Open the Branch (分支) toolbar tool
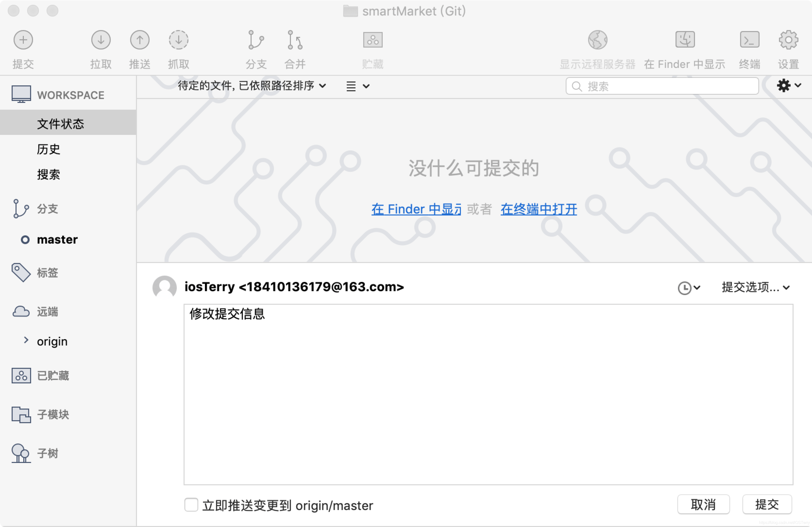 (x=256, y=40)
